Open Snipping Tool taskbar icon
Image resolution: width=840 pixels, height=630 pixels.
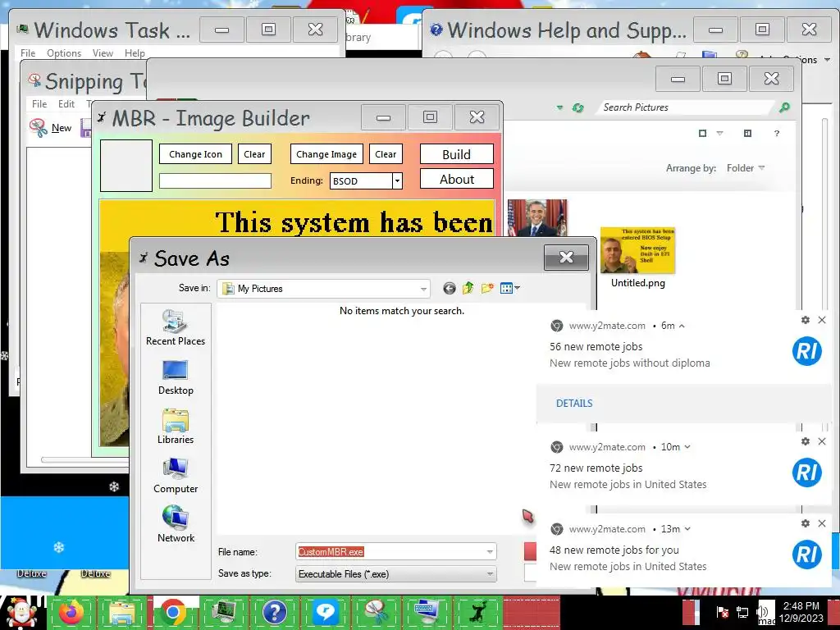point(376,612)
